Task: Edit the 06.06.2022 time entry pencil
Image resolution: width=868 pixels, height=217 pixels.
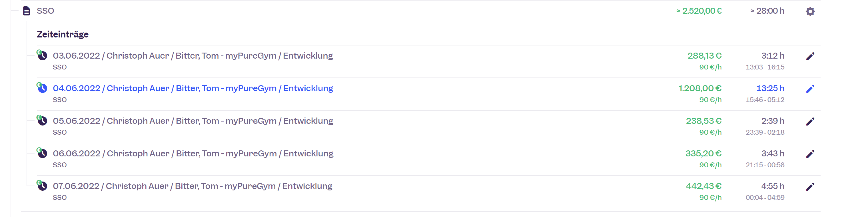Action: 810,154
